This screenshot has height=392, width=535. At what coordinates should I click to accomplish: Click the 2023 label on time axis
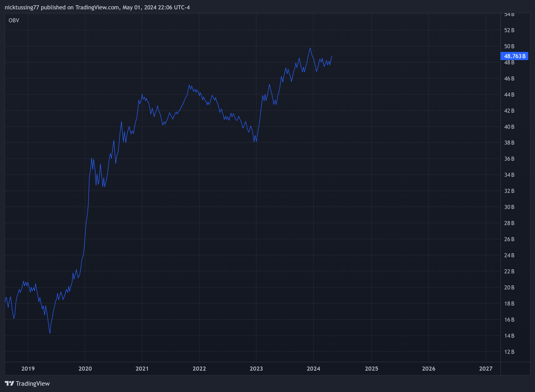pos(256,368)
